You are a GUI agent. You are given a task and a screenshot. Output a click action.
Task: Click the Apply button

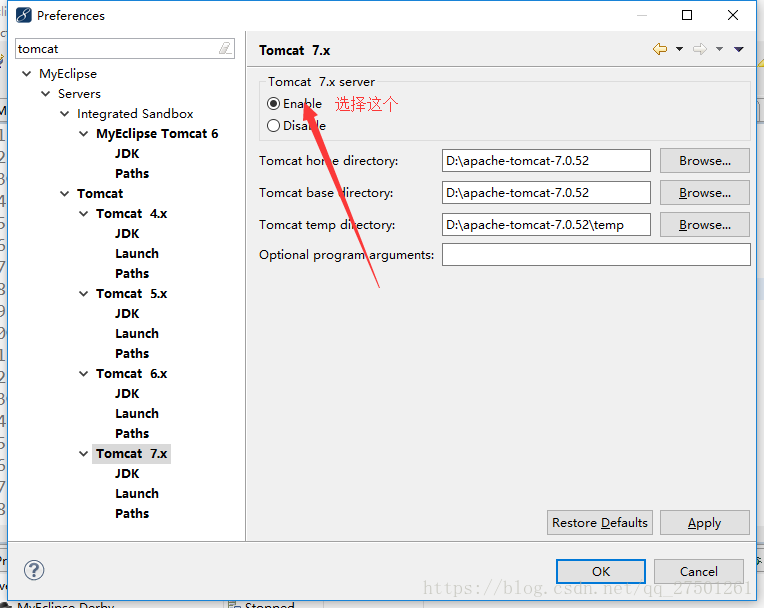coord(705,523)
